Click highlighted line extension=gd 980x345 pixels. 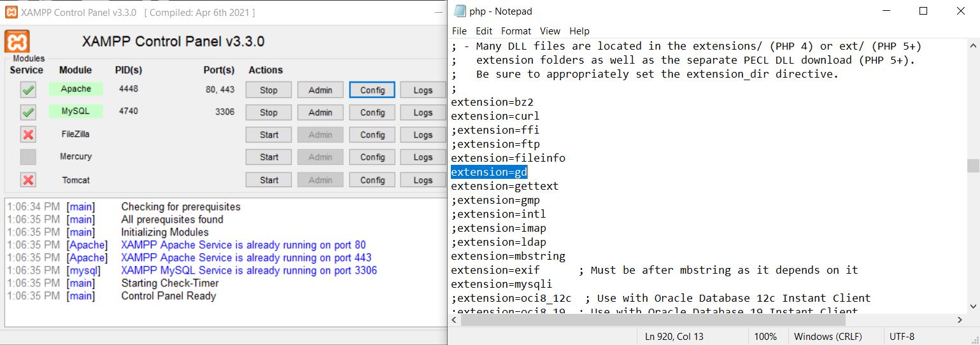point(489,172)
